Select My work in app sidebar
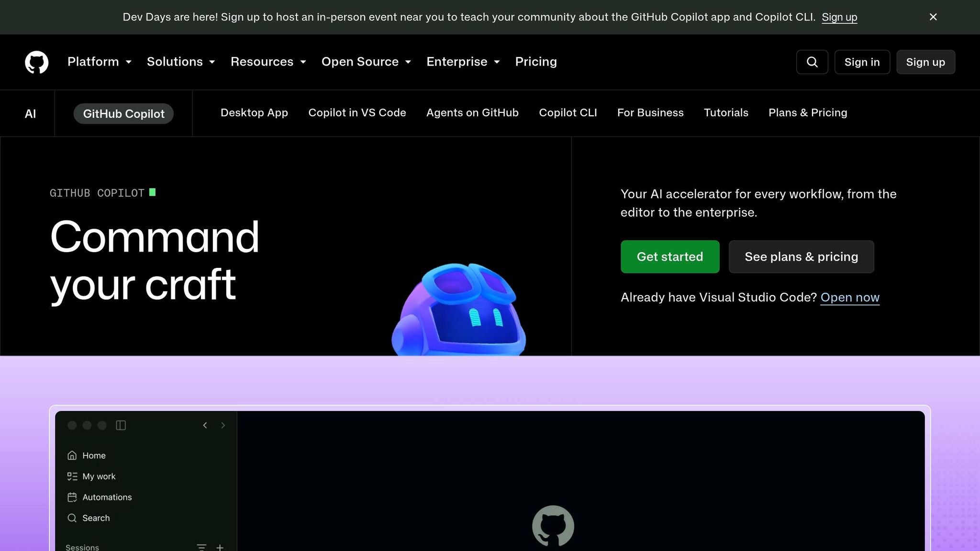The width and height of the screenshot is (980, 551). click(x=99, y=476)
